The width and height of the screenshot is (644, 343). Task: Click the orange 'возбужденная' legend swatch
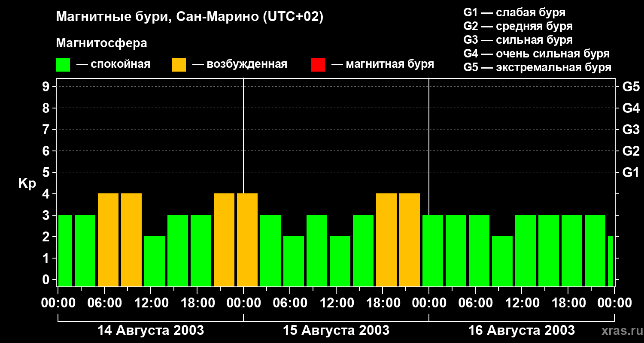[179, 65]
